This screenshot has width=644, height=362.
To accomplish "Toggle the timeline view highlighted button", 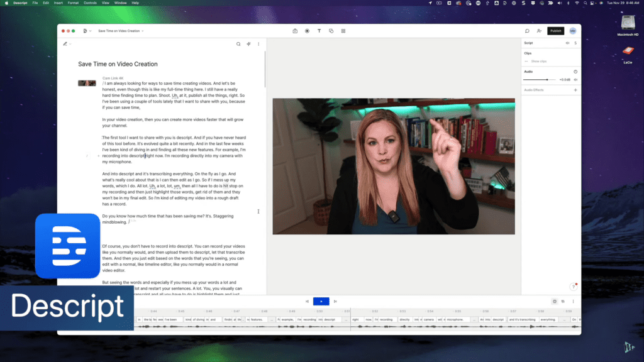I will click(x=555, y=302).
